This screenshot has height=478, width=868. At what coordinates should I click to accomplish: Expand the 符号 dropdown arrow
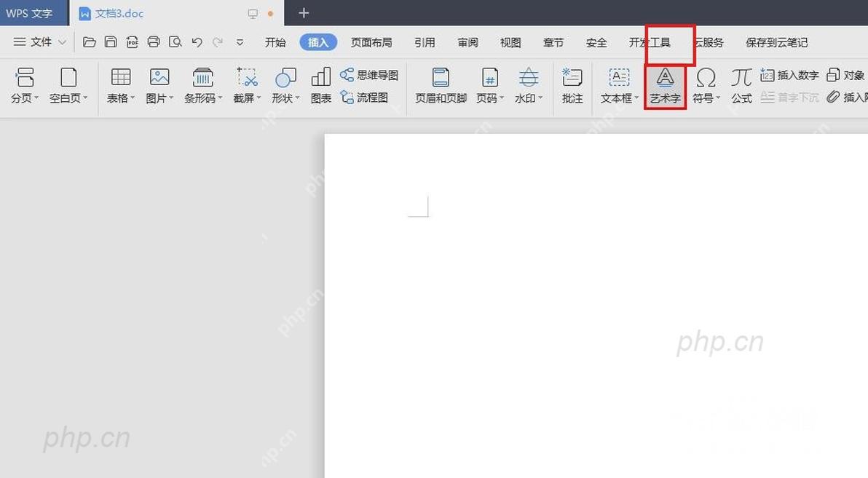pos(718,98)
